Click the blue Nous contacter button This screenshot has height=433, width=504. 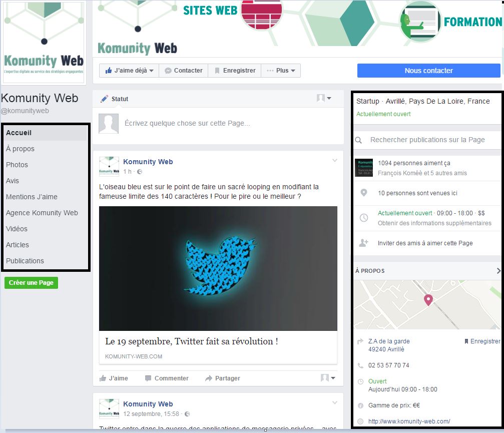tap(428, 71)
